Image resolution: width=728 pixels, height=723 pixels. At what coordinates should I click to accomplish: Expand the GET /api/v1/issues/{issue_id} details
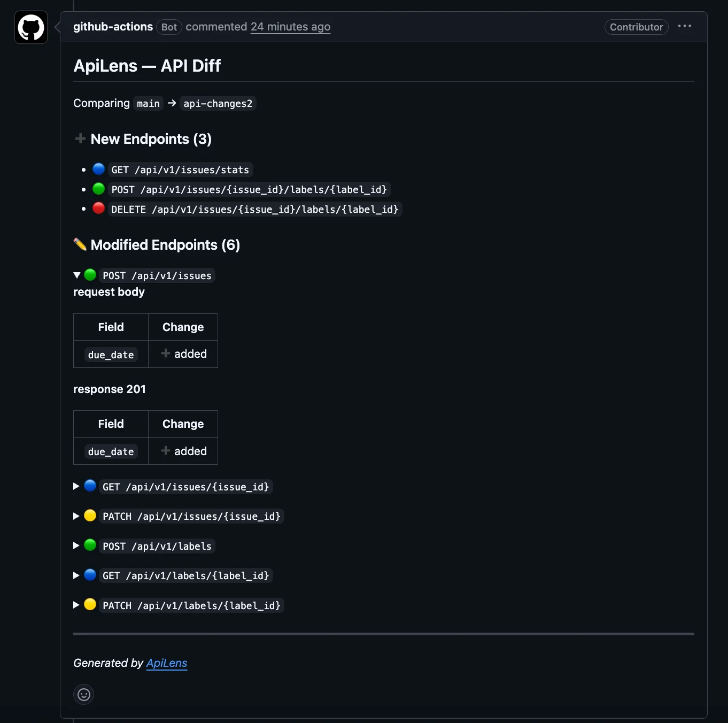point(76,486)
